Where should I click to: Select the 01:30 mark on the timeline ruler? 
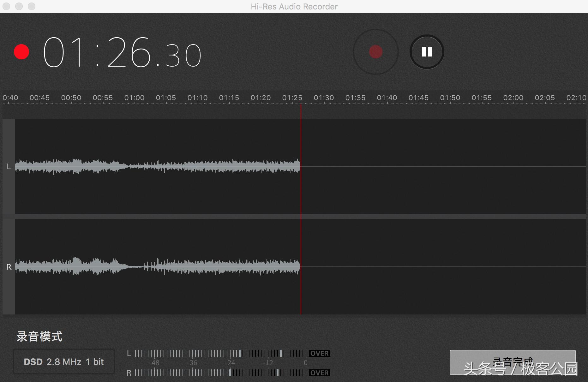(x=324, y=98)
